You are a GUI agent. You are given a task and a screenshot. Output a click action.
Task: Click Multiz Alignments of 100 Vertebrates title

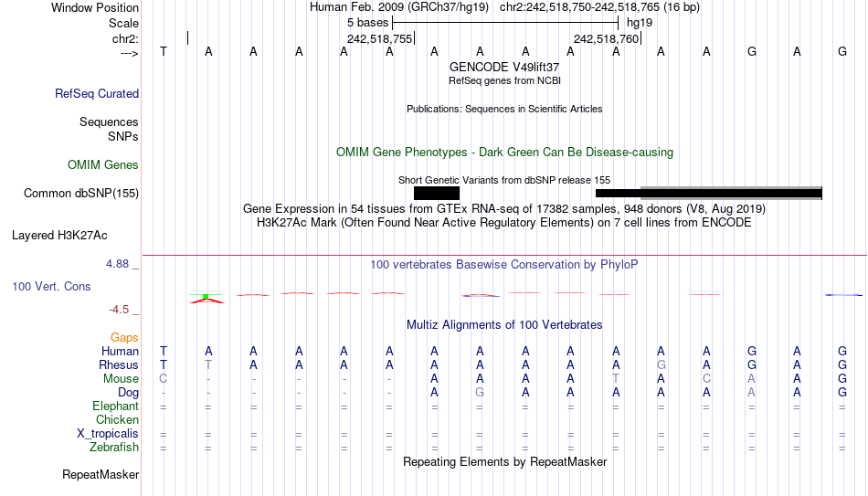(x=504, y=325)
